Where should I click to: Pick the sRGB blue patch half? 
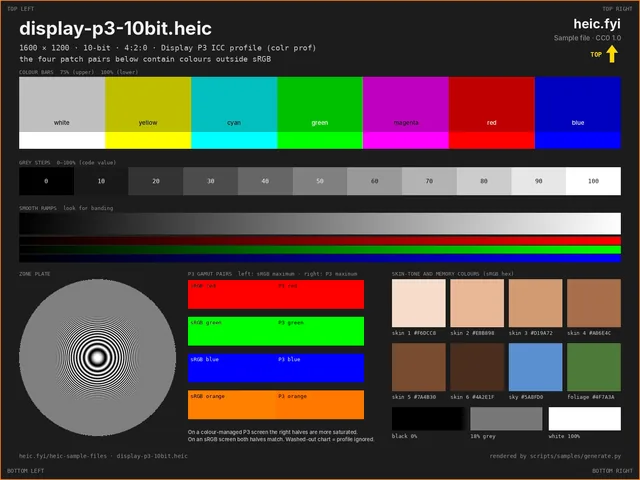click(232, 368)
